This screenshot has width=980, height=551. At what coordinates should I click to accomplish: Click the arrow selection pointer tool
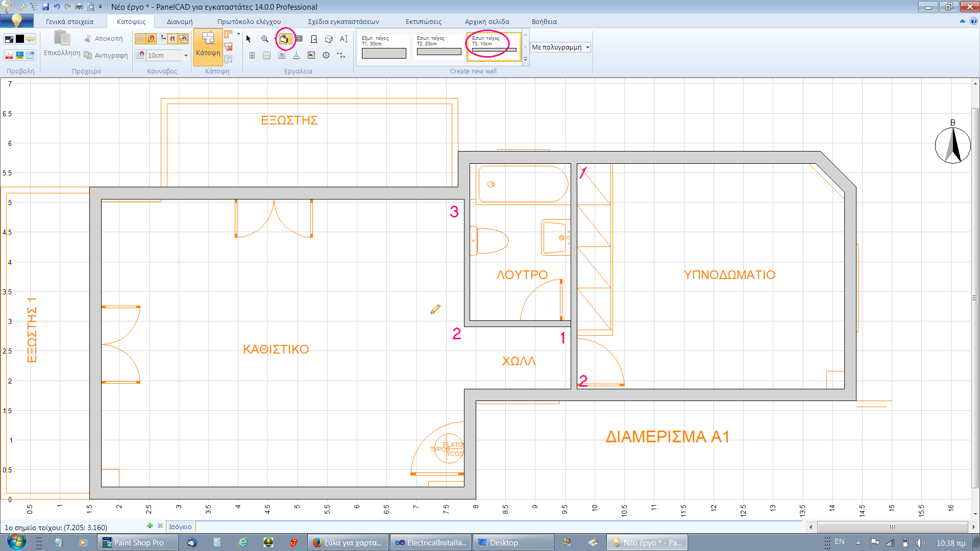pyautogui.click(x=249, y=39)
